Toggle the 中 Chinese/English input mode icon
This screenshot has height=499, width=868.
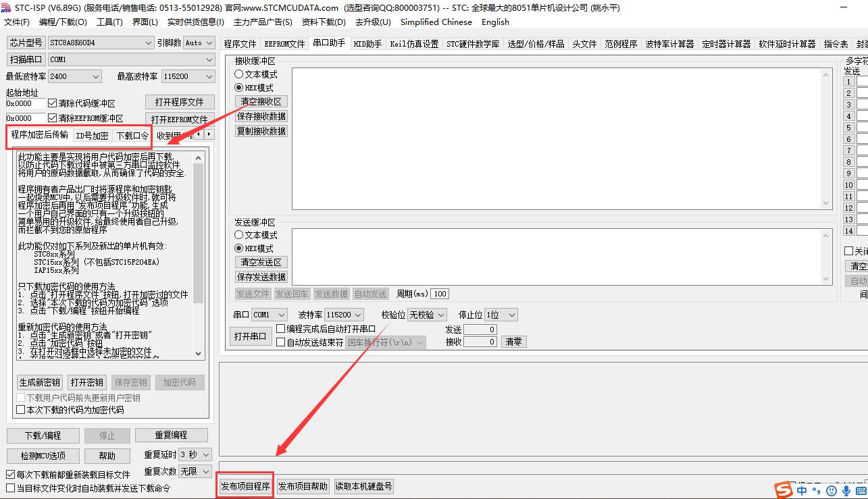pos(802,491)
